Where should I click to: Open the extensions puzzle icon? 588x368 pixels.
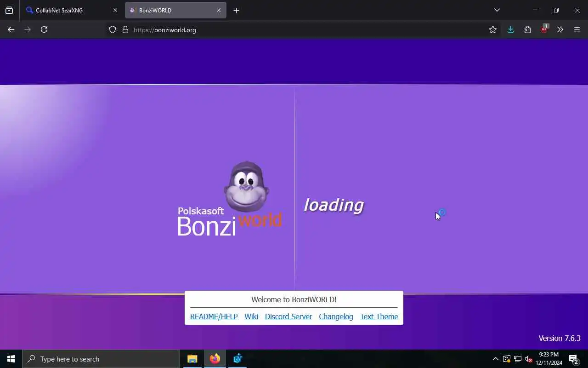(x=527, y=29)
